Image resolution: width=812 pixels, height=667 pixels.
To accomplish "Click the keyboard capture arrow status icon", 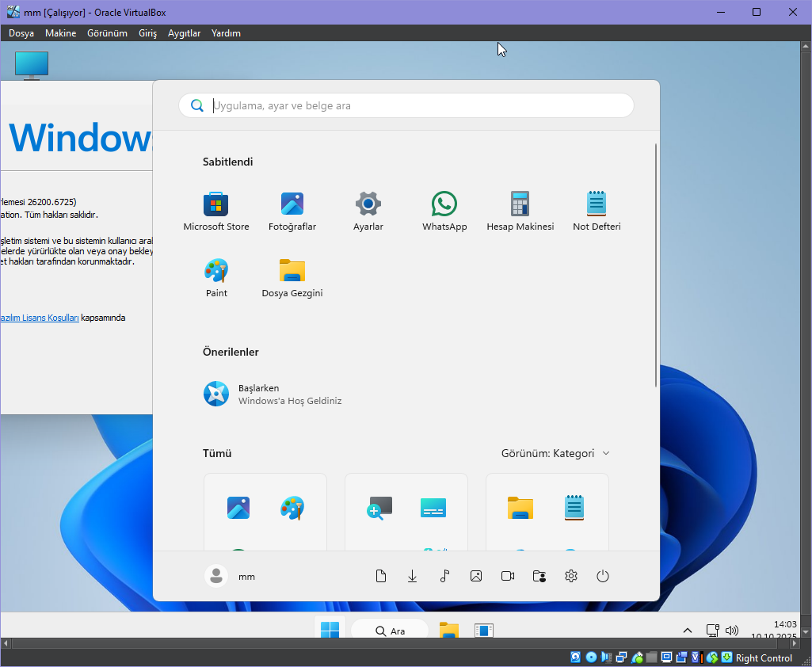I will click(x=726, y=657).
